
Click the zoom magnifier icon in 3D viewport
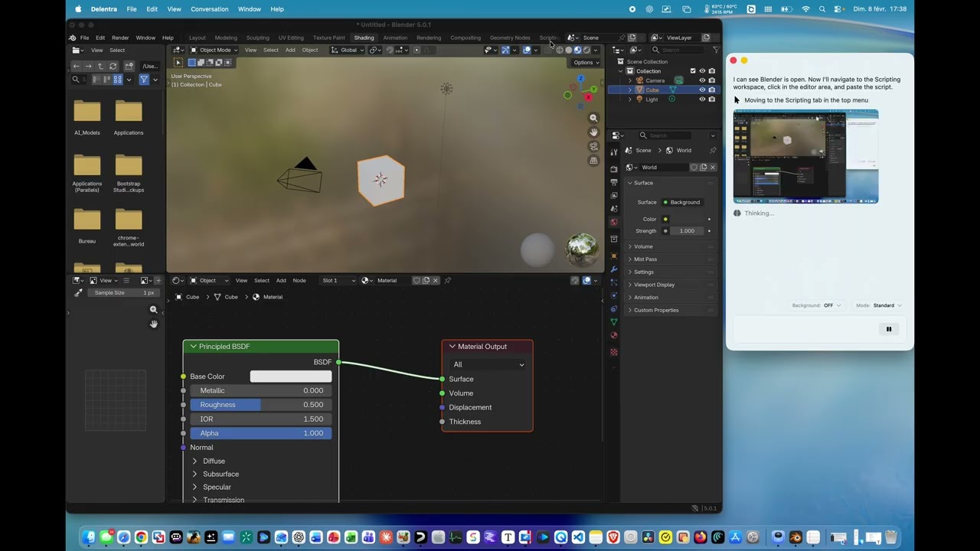point(593,118)
